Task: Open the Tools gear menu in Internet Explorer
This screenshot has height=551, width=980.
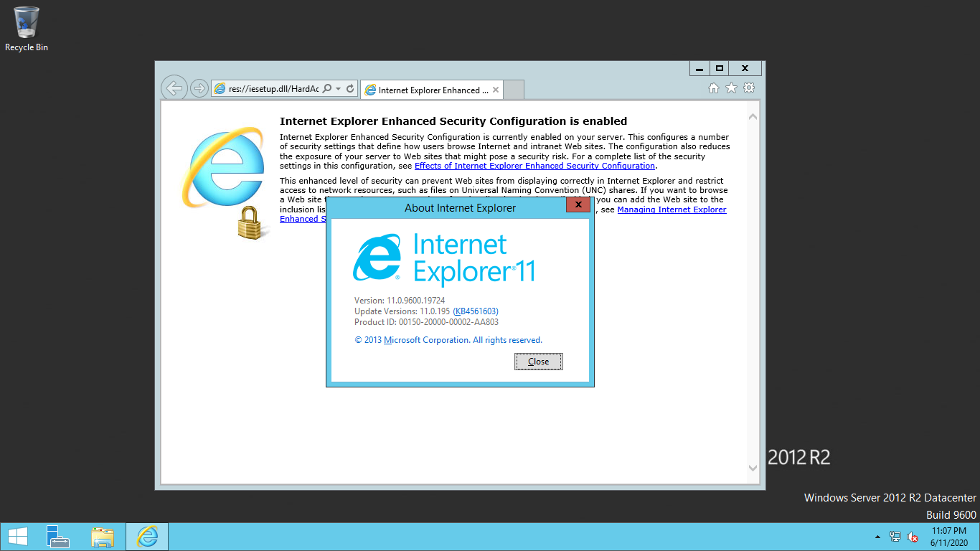Action: click(749, 88)
